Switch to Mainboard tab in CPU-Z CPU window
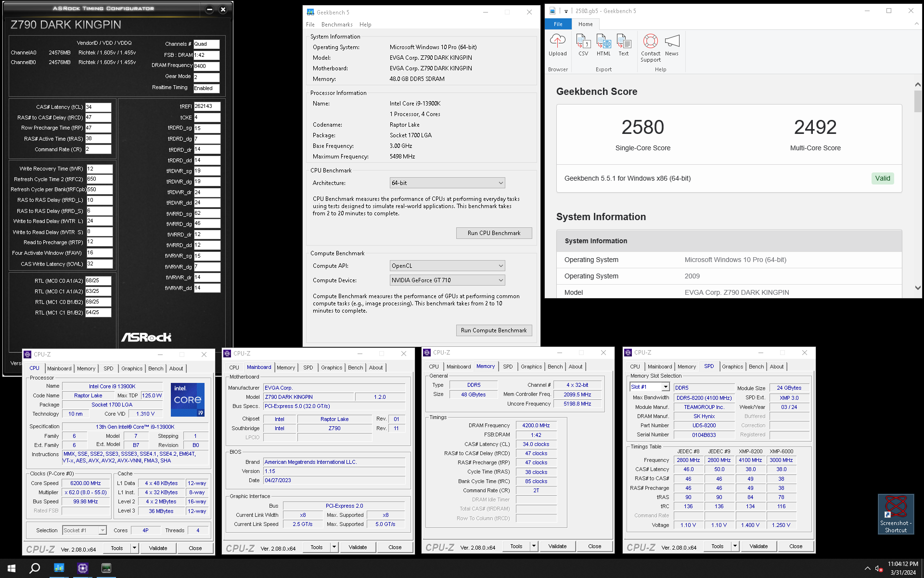 (59, 368)
